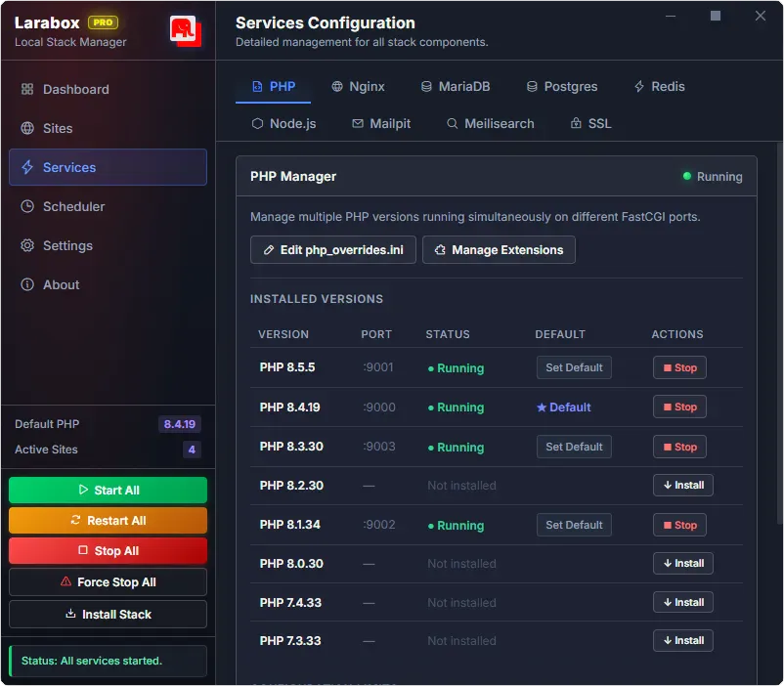Click the Default PHP 8.4.19 badge
Image resolution: width=784 pixels, height=686 pixels.
pyautogui.click(x=180, y=424)
